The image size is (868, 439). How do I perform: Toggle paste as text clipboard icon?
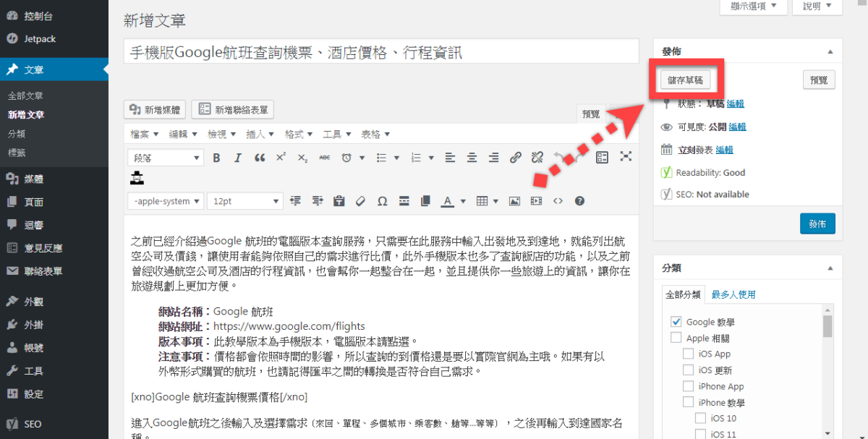pyautogui.click(x=339, y=201)
